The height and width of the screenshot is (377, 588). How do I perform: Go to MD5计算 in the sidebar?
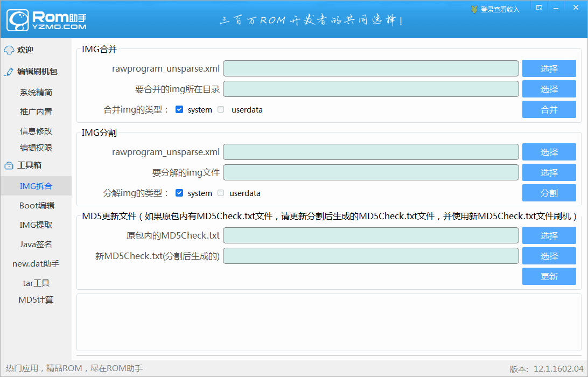[36, 300]
